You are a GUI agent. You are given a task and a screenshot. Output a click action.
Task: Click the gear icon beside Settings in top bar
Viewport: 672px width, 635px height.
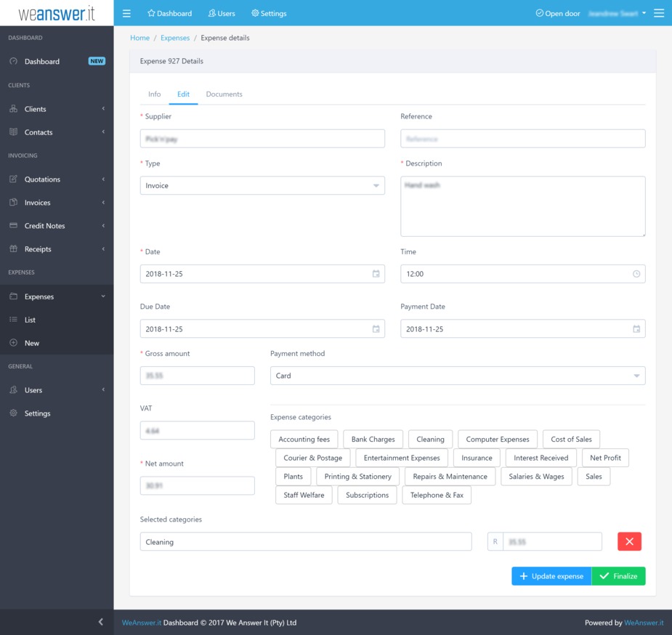click(255, 13)
